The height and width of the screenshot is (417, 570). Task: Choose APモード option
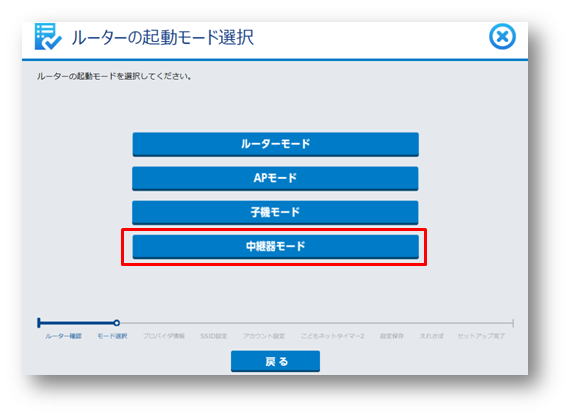coord(275,178)
